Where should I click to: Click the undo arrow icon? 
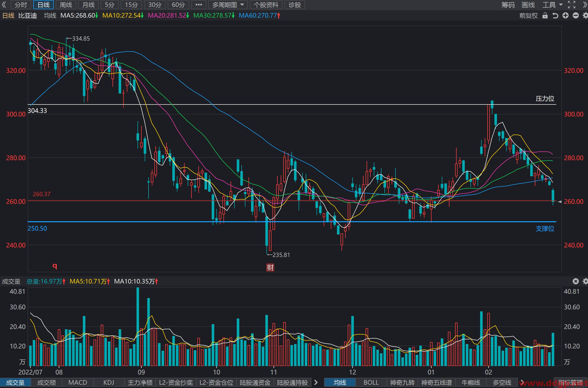pyautogui.click(x=555, y=16)
